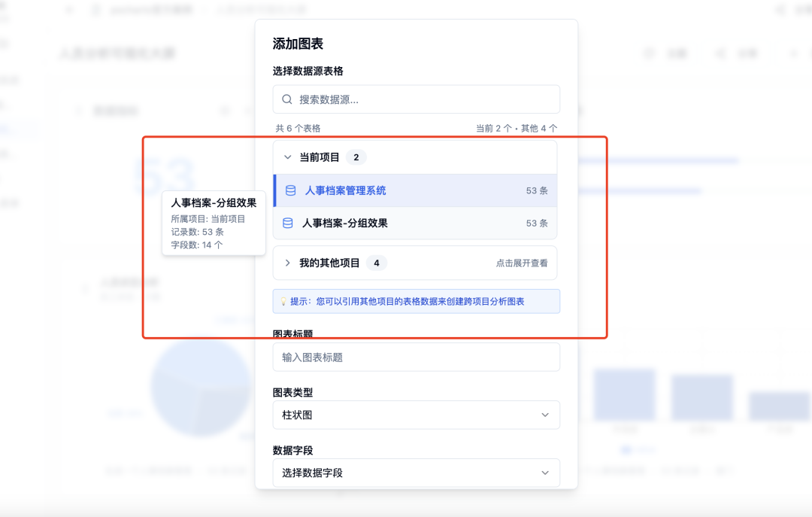Click inside the 搜索数据源 search box

[416, 99]
